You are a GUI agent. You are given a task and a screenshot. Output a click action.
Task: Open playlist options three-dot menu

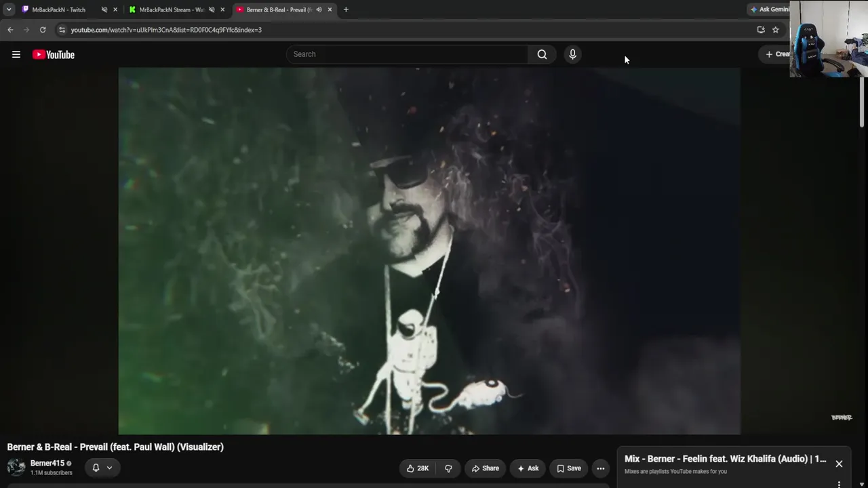(839, 484)
